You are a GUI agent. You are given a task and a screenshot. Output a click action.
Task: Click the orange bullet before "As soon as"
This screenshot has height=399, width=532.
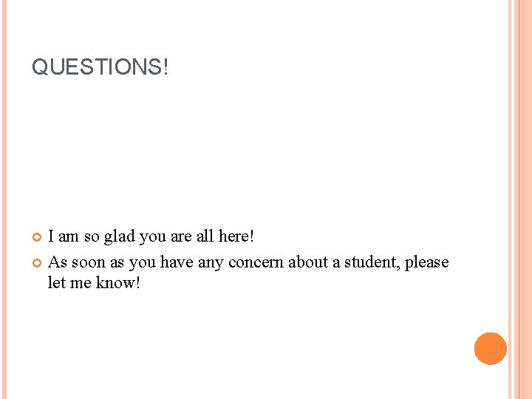click(x=38, y=264)
